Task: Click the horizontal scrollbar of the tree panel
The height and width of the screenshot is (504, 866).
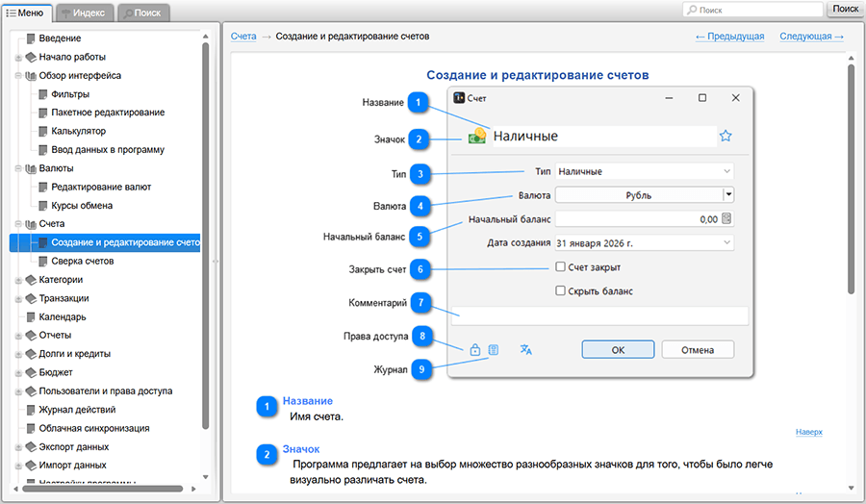Action: [x=105, y=489]
